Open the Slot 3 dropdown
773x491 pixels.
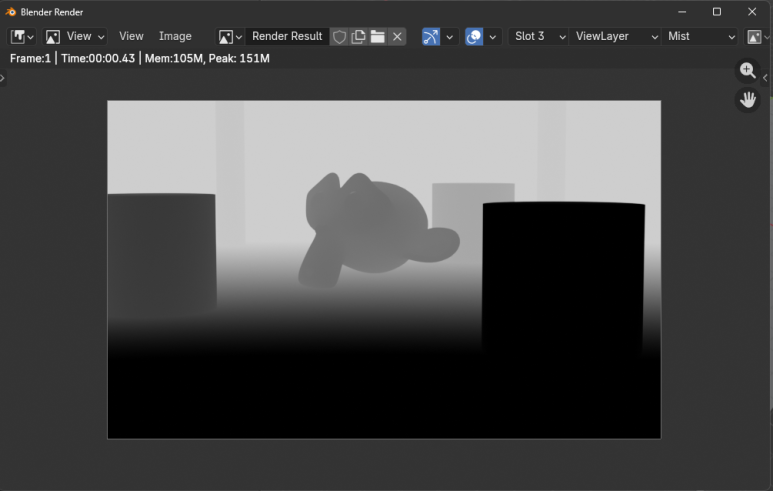(538, 36)
